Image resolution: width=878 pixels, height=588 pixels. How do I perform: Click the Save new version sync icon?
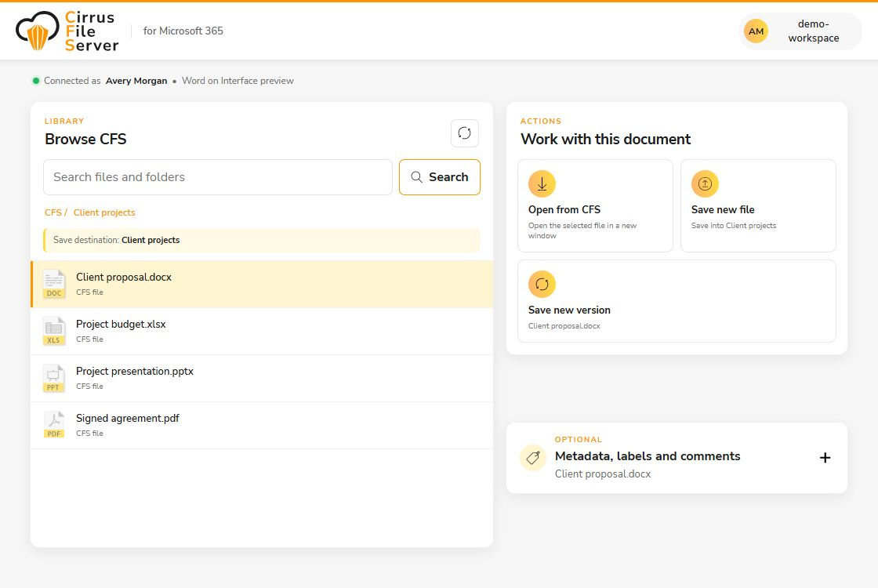point(542,284)
